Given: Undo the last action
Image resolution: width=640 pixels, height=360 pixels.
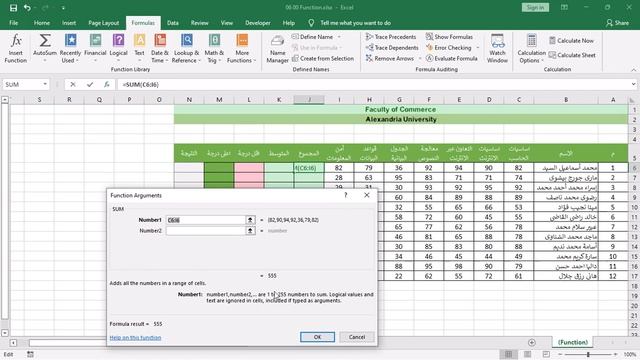Looking at the screenshot, I should coord(27,8).
